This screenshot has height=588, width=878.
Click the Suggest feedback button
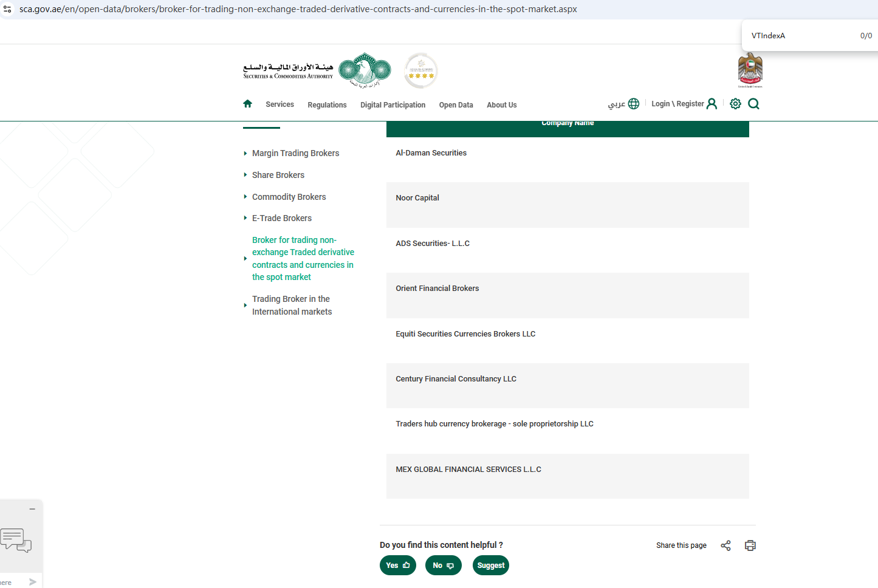[x=490, y=566]
